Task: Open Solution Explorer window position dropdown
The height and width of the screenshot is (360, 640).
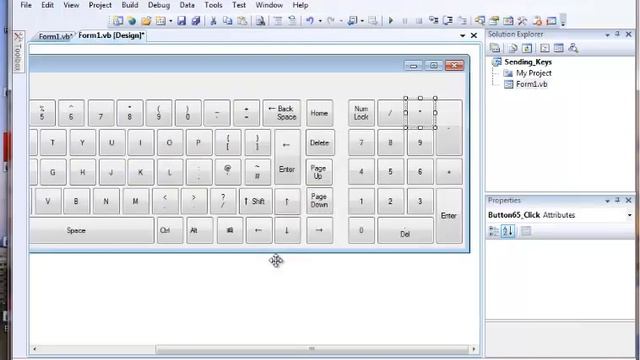Action: [607, 35]
